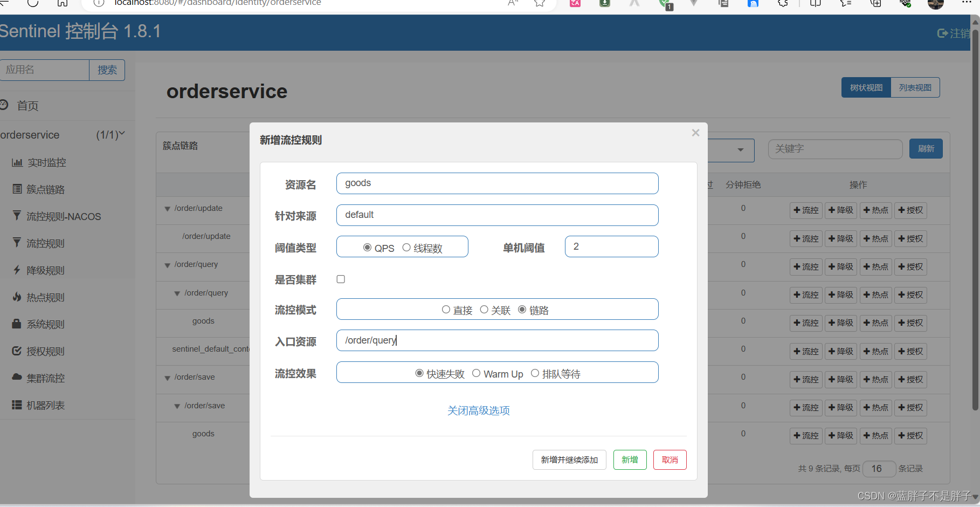Collapse the top-level /order/query tree row
Screen dimensions: 980x507
coord(167,265)
